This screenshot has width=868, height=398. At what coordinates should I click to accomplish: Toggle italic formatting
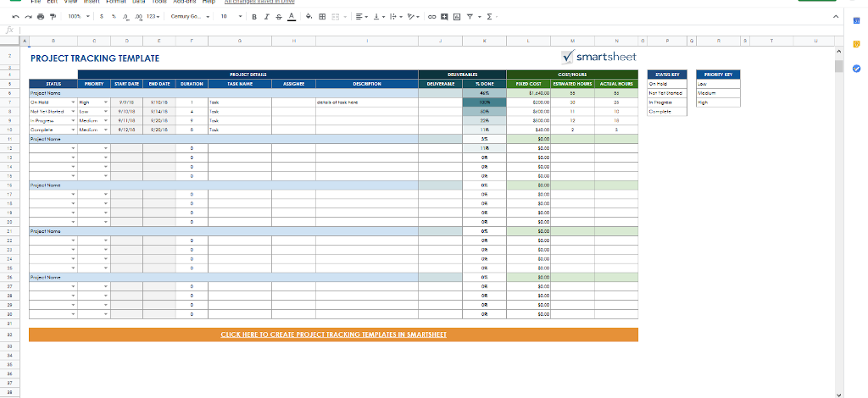point(266,17)
